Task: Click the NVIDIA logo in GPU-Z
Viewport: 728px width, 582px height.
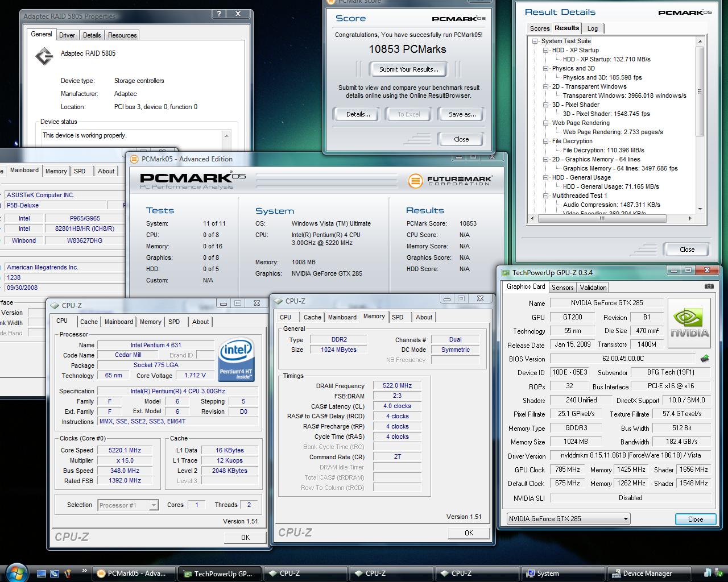Action: [689, 322]
